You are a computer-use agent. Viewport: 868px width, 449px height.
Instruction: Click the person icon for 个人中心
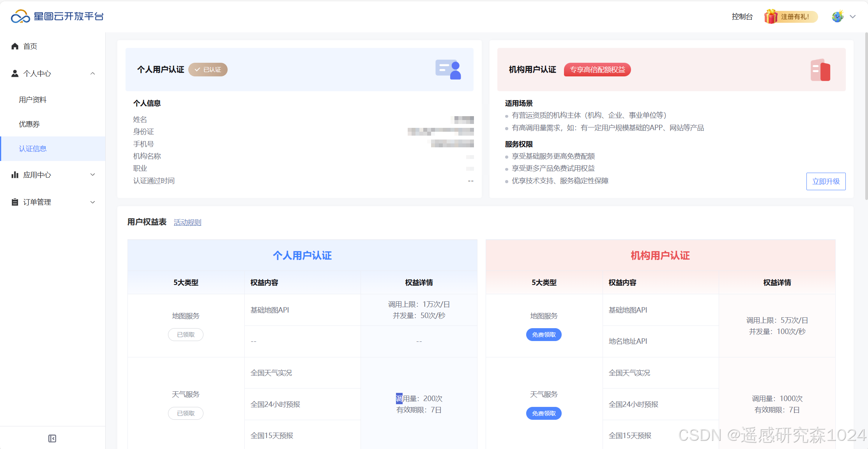pyautogui.click(x=15, y=73)
